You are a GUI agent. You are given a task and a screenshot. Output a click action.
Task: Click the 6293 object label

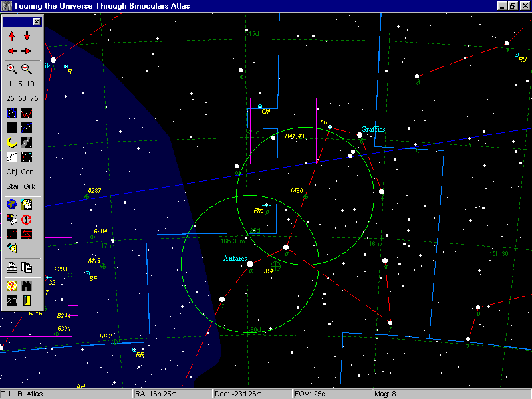(61, 269)
